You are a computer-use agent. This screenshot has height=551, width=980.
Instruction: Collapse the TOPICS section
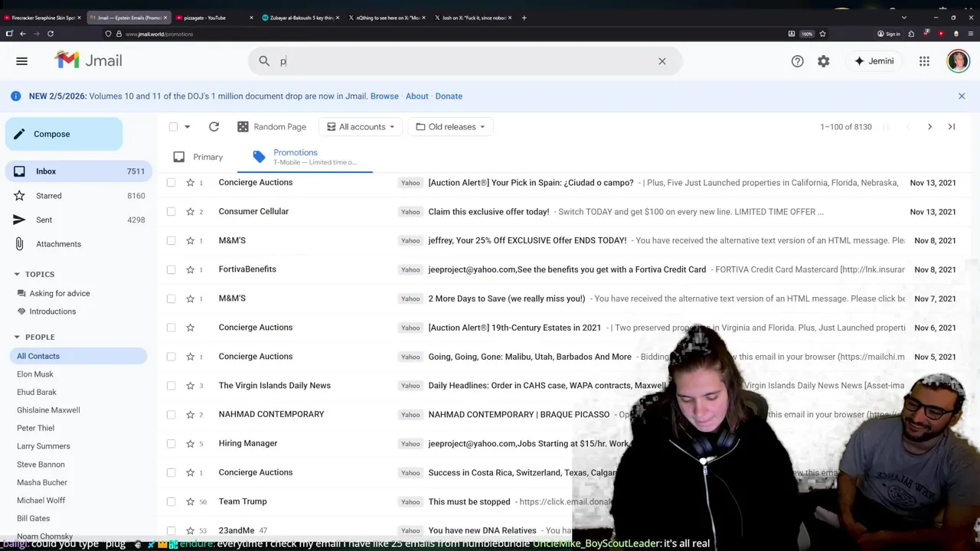[x=17, y=274]
